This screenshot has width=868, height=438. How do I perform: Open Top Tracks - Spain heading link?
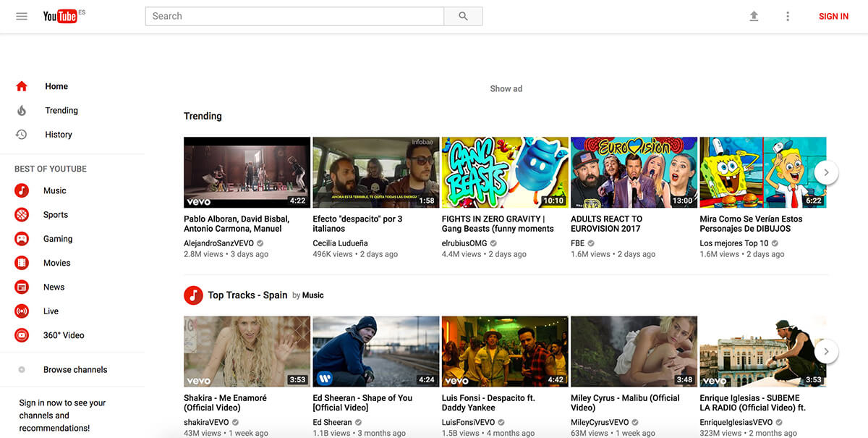[247, 295]
